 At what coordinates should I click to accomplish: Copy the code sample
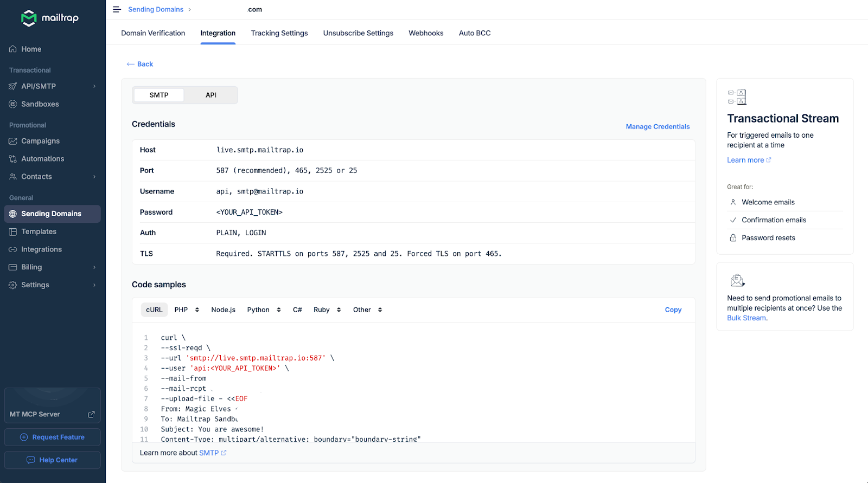point(673,310)
